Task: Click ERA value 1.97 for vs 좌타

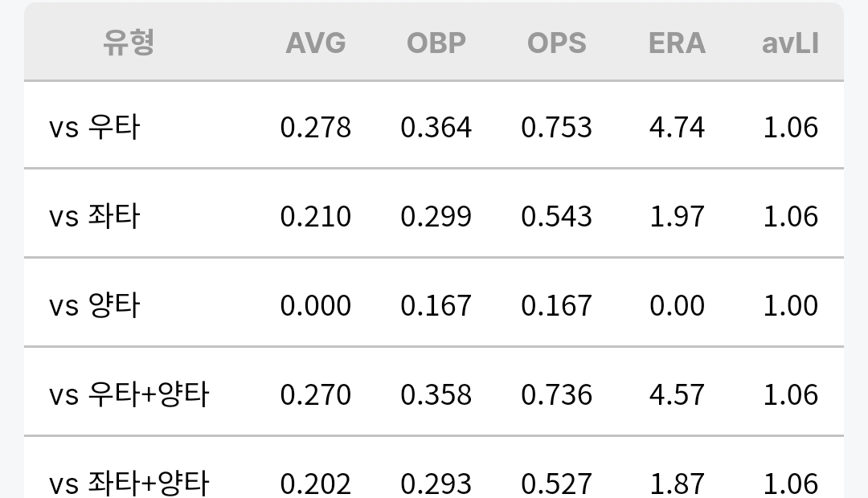Action: pyautogui.click(x=677, y=216)
